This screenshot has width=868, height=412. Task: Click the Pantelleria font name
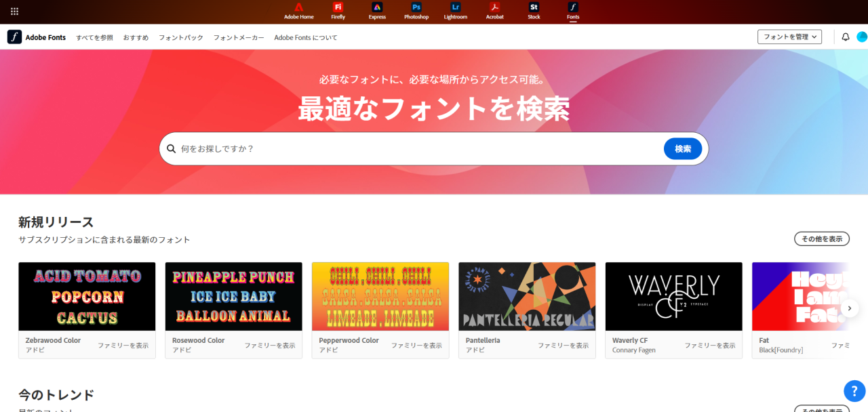pyautogui.click(x=483, y=340)
